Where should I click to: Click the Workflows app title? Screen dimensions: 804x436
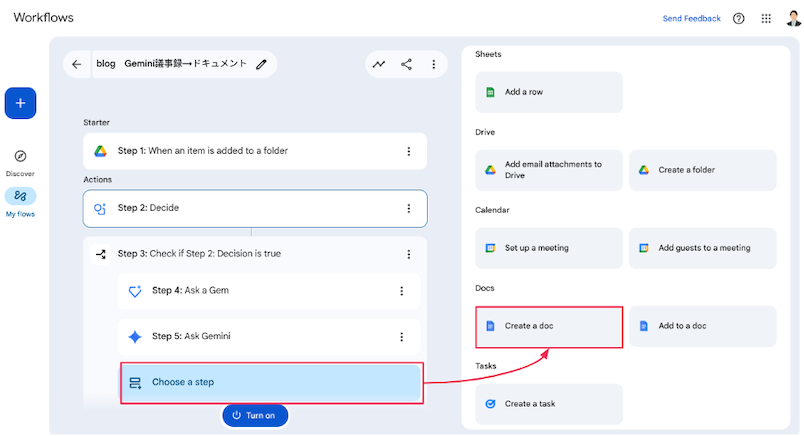(x=44, y=17)
